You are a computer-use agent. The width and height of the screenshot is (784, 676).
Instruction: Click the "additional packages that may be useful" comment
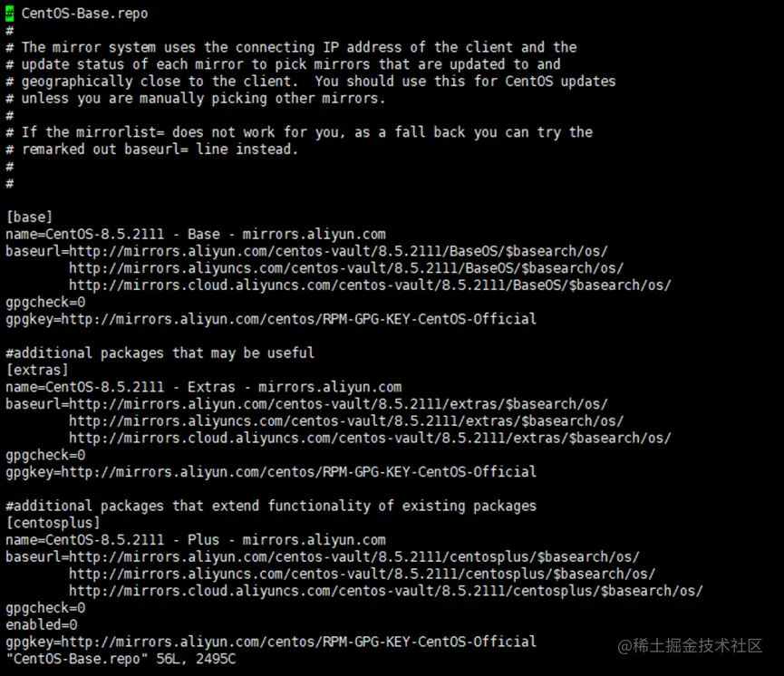[160, 352]
